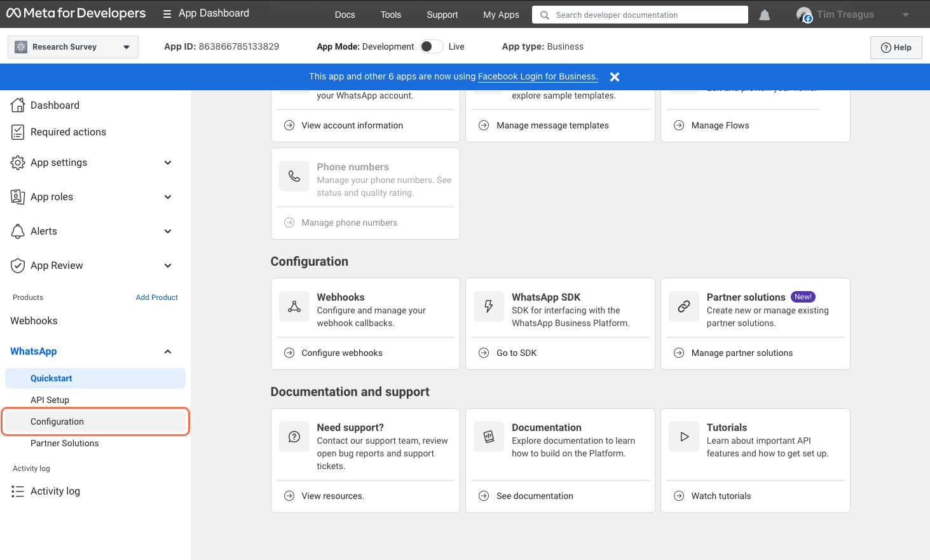The height and width of the screenshot is (560, 930).
Task: Open the Docs menu
Action: pos(345,15)
